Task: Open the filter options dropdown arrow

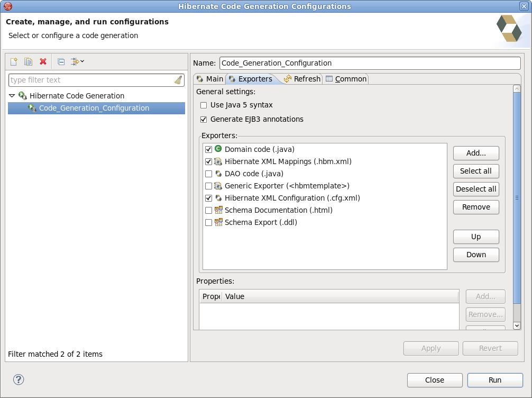Action: (x=83, y=61)
